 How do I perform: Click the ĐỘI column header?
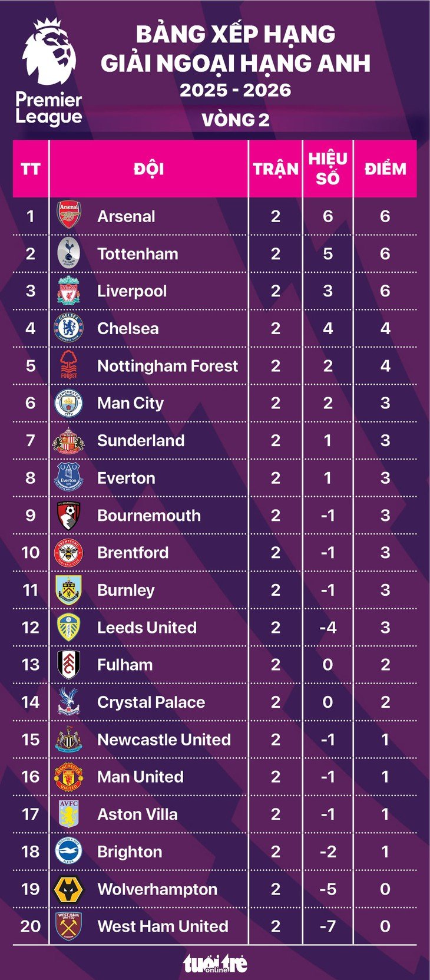(x=148, y=169)
